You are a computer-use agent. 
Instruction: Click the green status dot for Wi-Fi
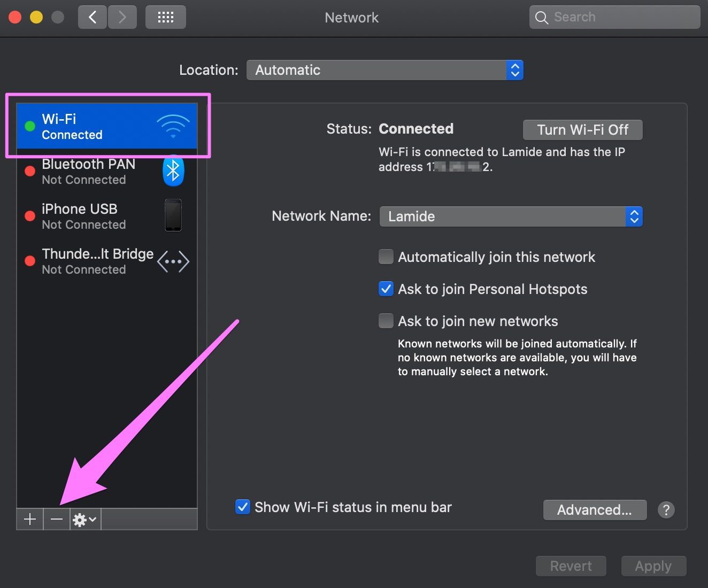pyautogui.click(x=30, y=126)
